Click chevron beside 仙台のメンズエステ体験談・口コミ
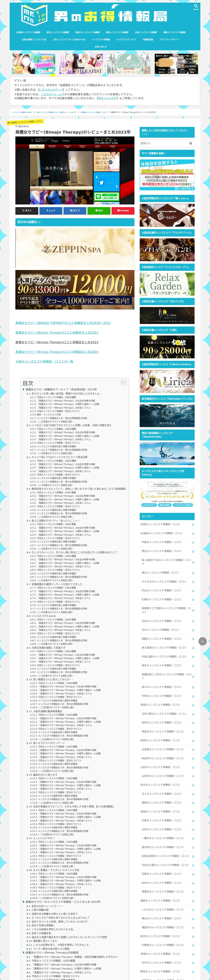This screenshot has height=980, width=210. 193,883
